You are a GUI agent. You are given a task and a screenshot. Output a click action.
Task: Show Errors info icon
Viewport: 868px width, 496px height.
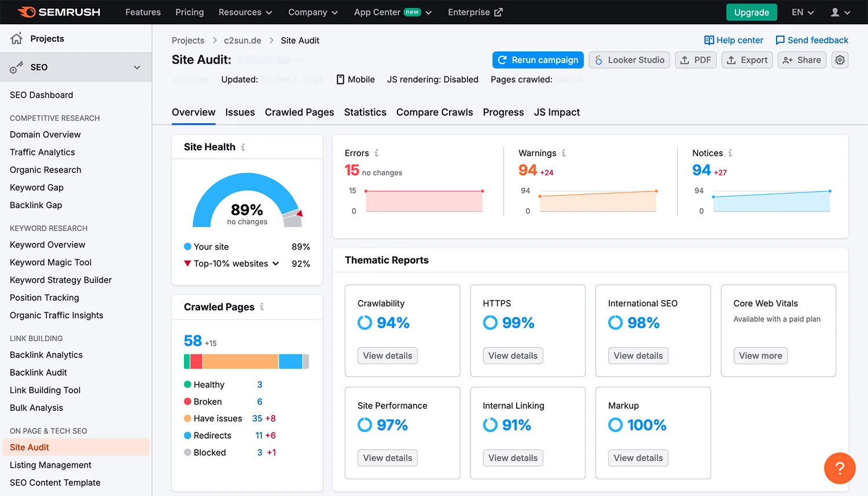pos(376,153)
